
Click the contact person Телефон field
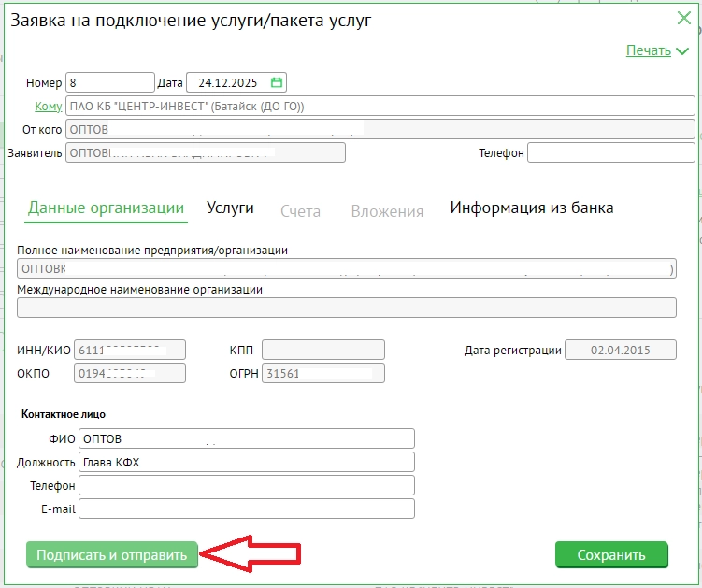pos(246,485)
